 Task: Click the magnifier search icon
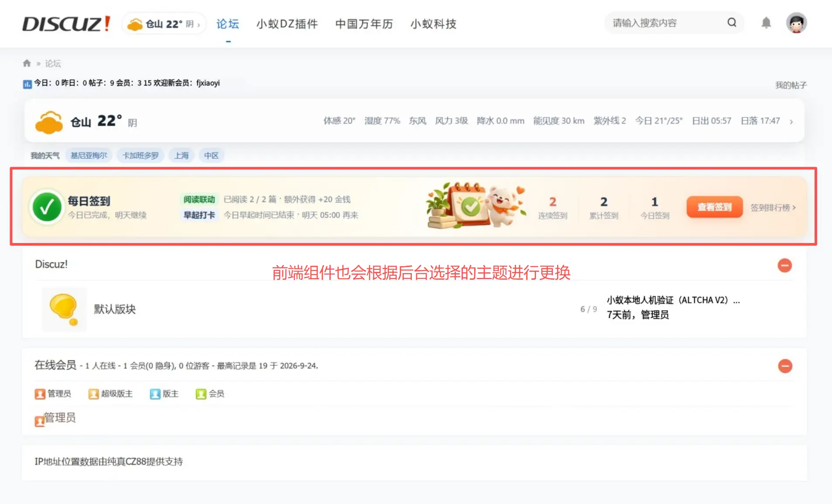point(732,23)
